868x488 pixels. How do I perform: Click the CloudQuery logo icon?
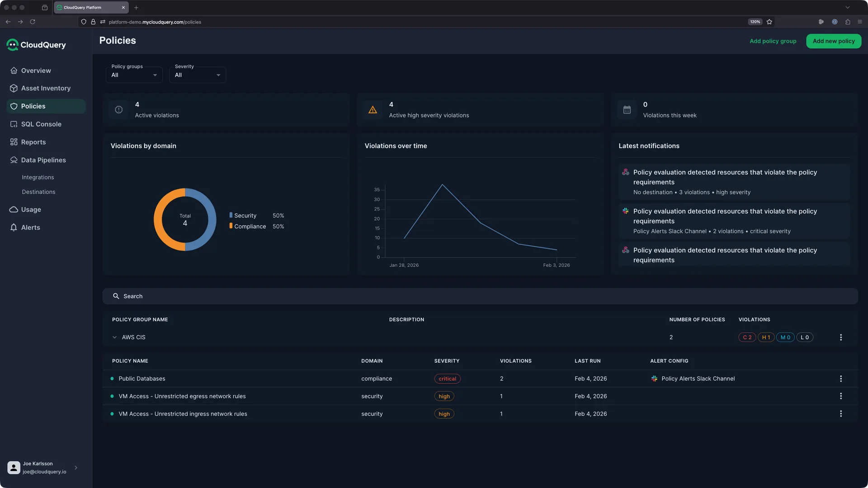click(x=13, y=45)
